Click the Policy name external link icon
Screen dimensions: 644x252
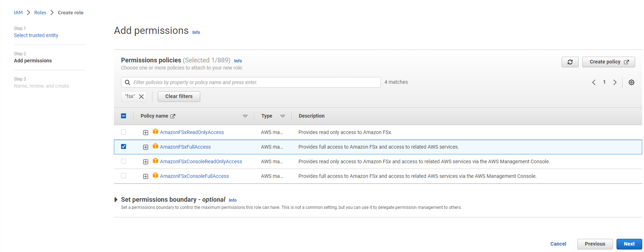tap(173, 116)
